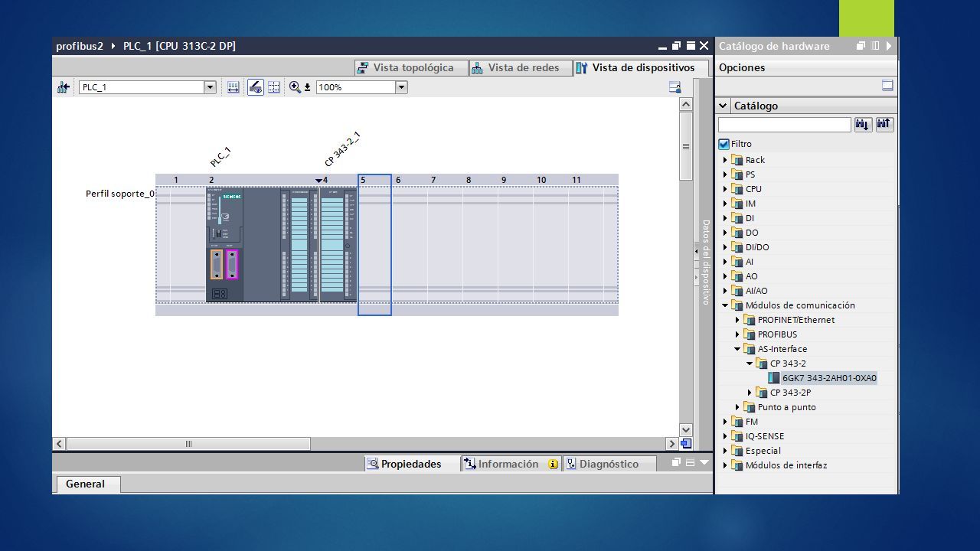Click the device view scroll down arrow
This screenshot has width=980, height=551.
(x=686, y=430)
